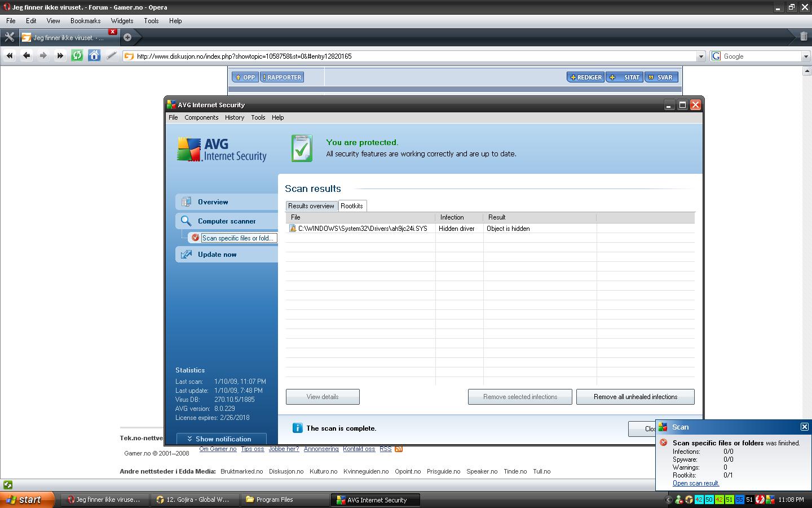Viewport: 812px width, 508px height.
Task: Close the 'Jeg finner ikke viruset' tab
Action: coord(113,32)
